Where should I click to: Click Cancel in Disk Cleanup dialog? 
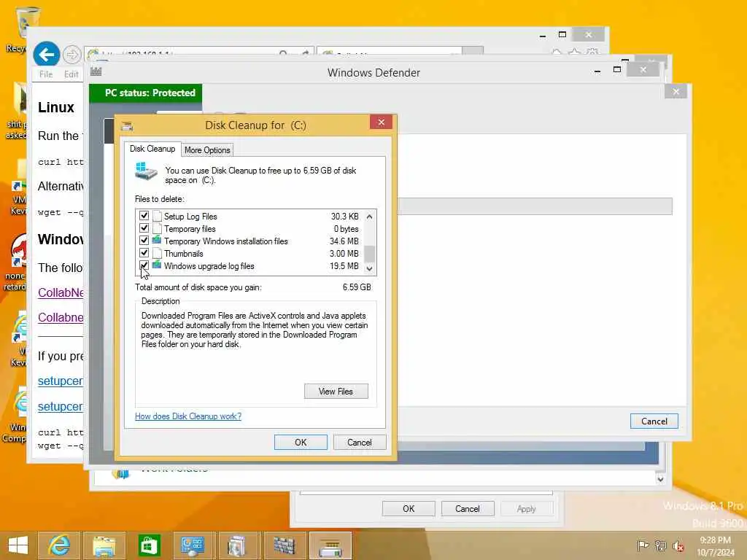coord(359,443)
